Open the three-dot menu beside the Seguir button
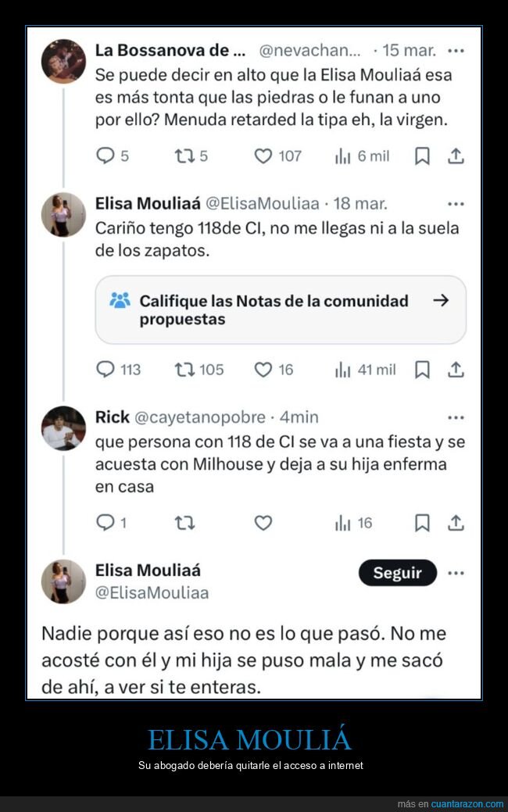 pos(456,573)
